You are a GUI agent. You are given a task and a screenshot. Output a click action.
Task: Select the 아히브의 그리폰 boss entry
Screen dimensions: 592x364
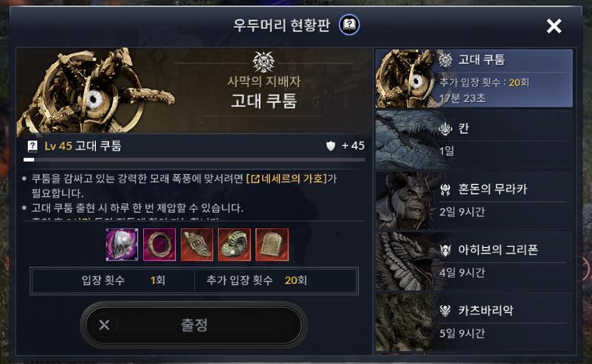tap(474, 261)
